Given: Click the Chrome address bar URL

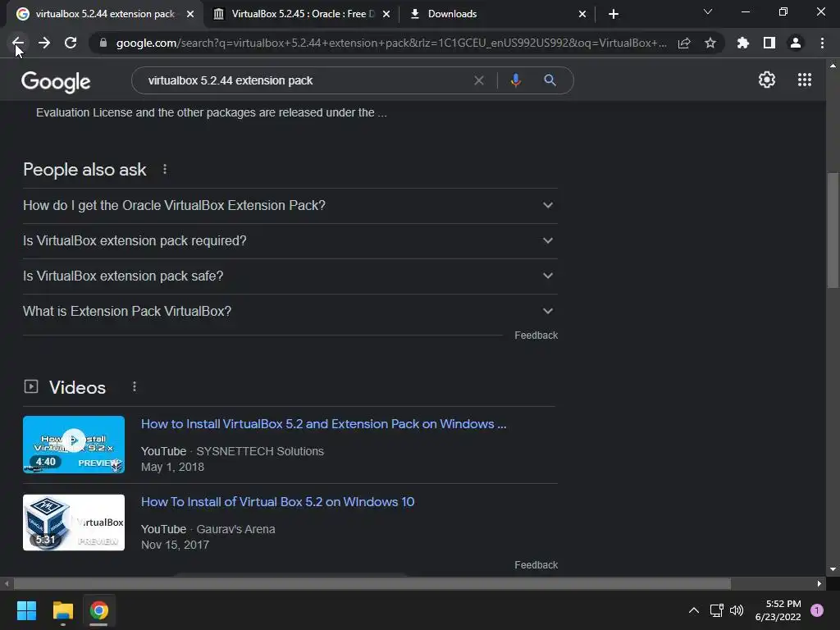Looking at the screenshot, I should [391, 43].
